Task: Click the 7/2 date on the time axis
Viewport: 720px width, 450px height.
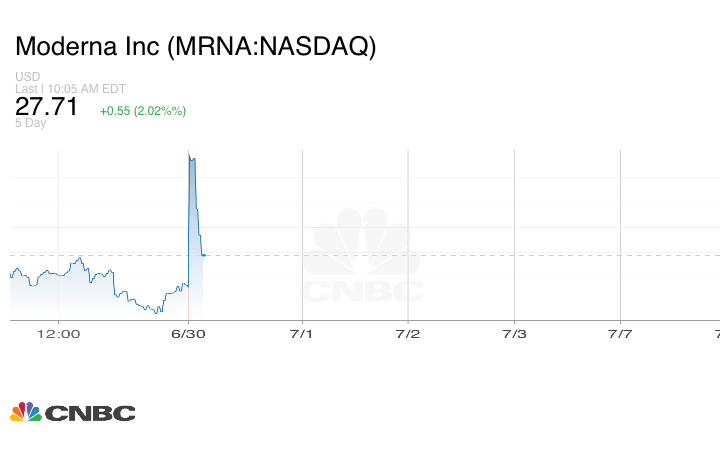Action: click(x=408, y=333)
